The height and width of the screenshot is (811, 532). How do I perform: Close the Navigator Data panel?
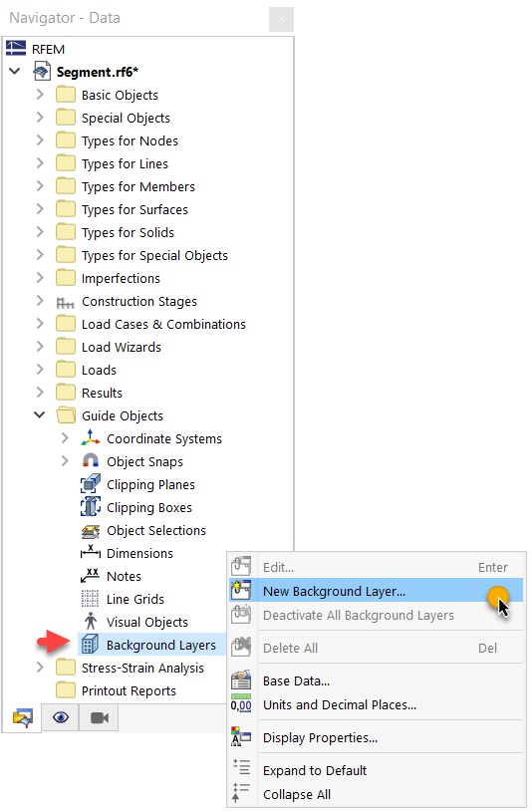(x=281, y=19)
